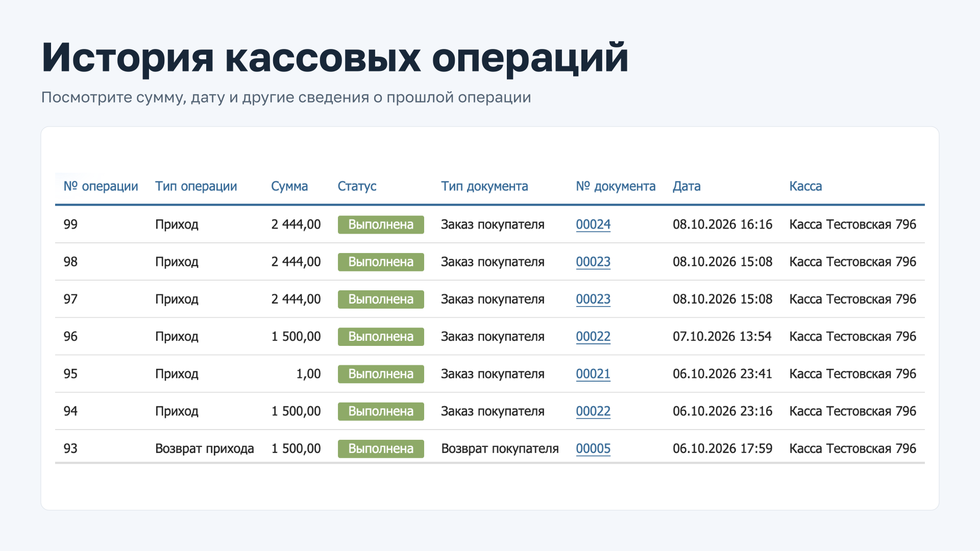Open document link 00022 in operation 94 row
Image resolution: width=980 pixels, height=551 pixels.
(593, 411)
